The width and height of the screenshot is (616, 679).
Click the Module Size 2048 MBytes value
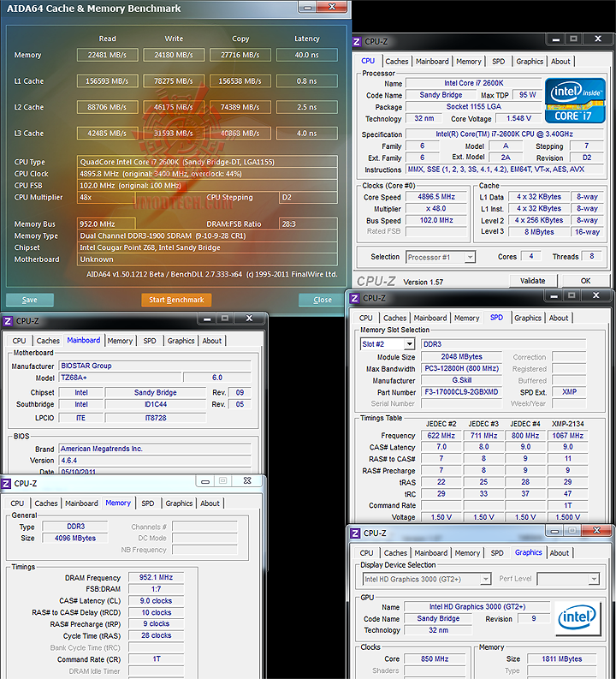461,357
